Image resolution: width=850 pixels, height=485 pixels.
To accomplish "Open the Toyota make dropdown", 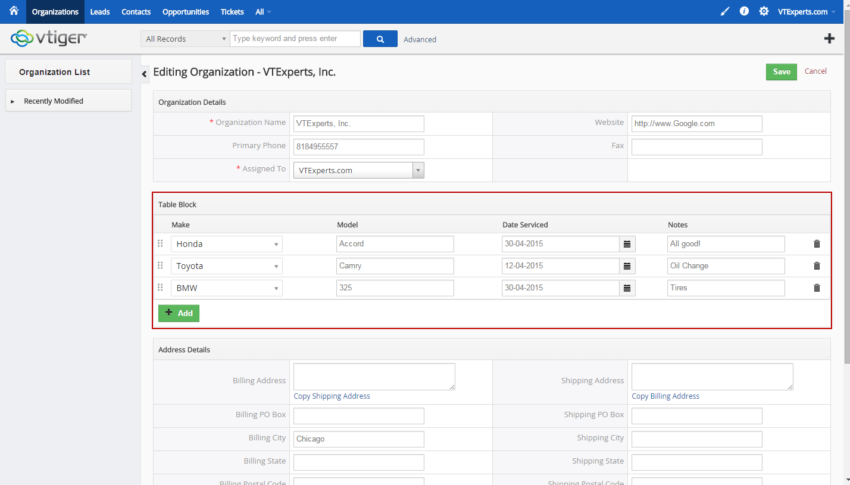I will [x=227, y=266].
